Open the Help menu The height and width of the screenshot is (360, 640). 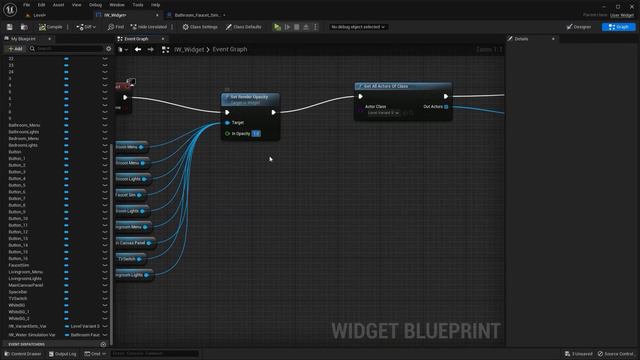coord(155,5)
